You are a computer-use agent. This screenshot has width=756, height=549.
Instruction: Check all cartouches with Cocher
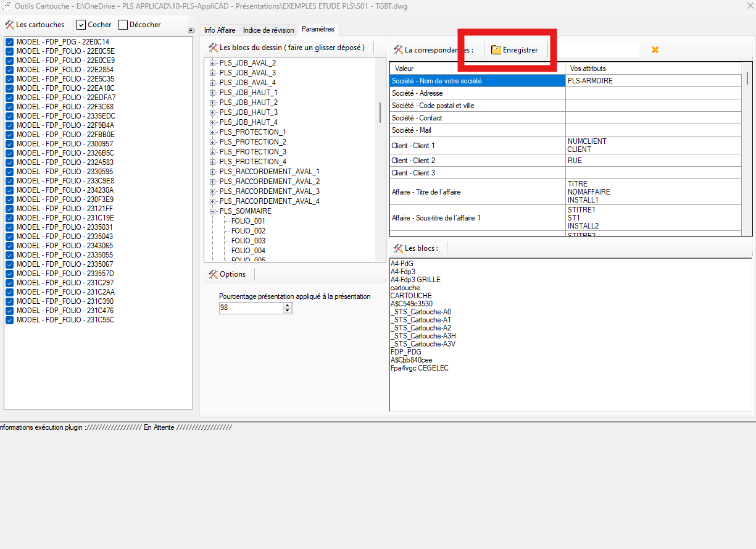point(81,25)
